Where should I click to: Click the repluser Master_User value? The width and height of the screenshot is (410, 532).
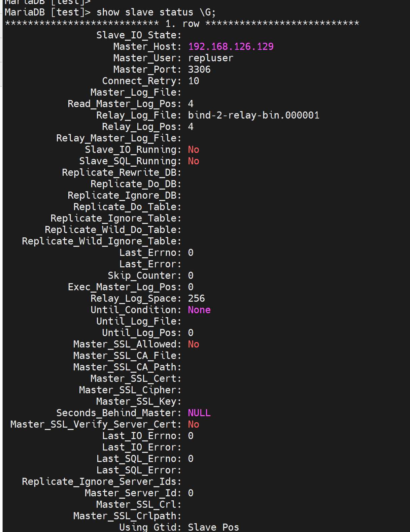click(x=210, y=58)
